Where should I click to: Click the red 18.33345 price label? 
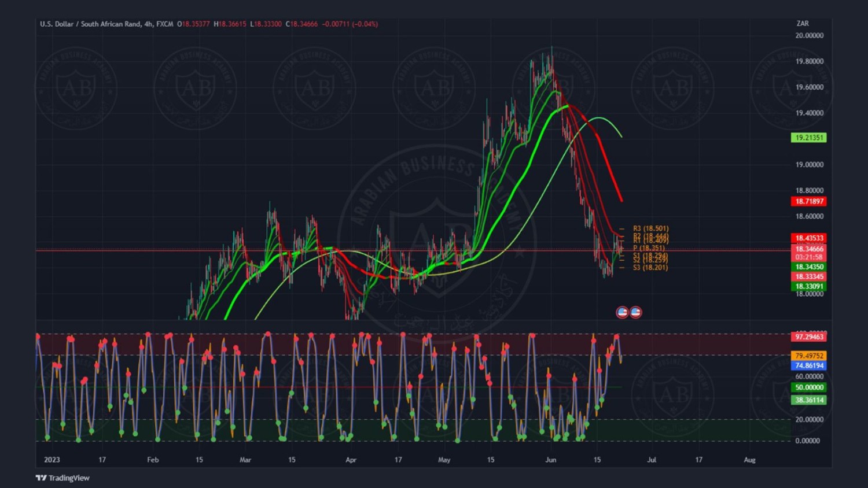[x=809, y=277]
